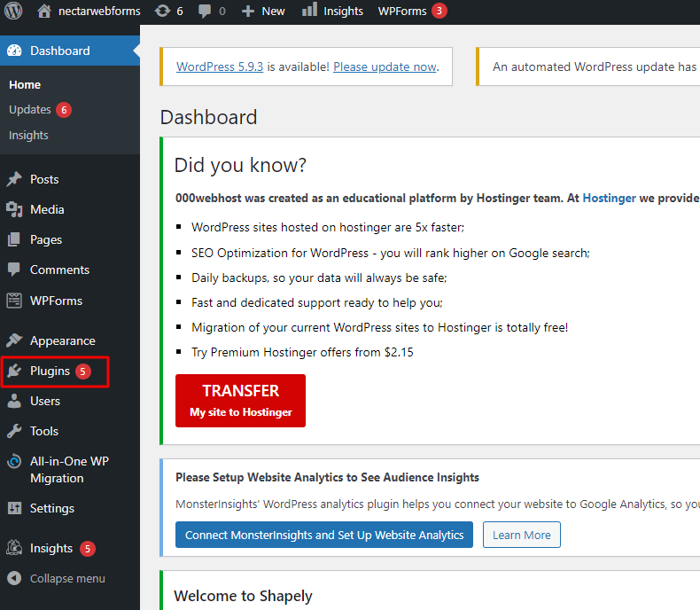Select Home under Dashboard
Screen dimensions: 700x610
tap(25, 84)
